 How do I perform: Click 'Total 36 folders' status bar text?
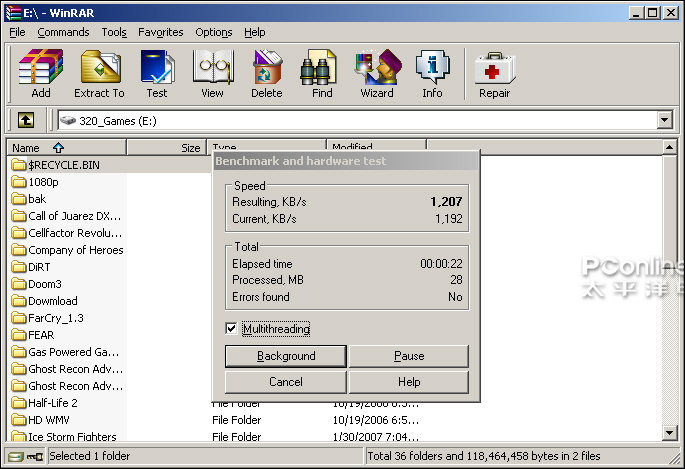click(484, 456)
